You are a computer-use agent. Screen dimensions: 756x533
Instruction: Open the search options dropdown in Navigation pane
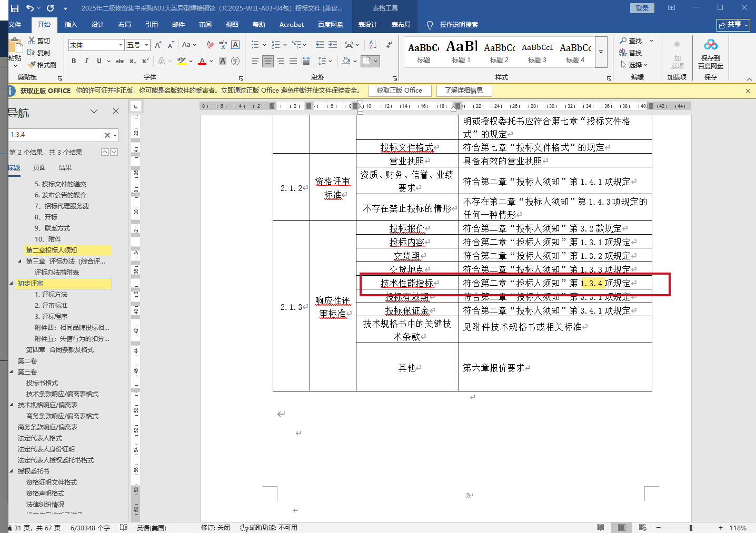[x=114, y=135]
